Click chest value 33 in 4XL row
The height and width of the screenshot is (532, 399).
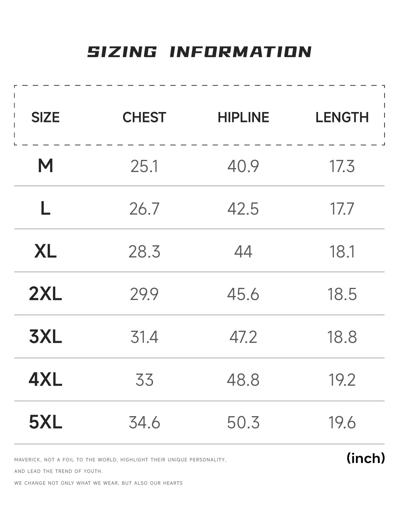tap(144, 380)
